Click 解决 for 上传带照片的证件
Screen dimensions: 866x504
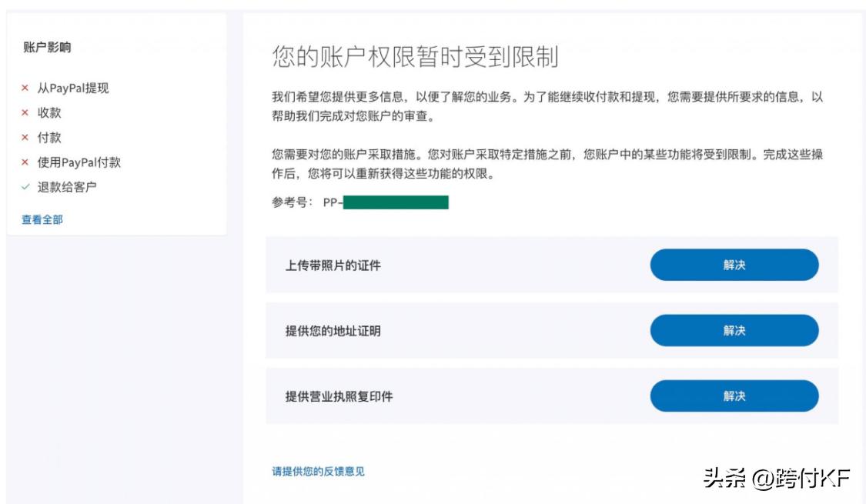point(735,264)
